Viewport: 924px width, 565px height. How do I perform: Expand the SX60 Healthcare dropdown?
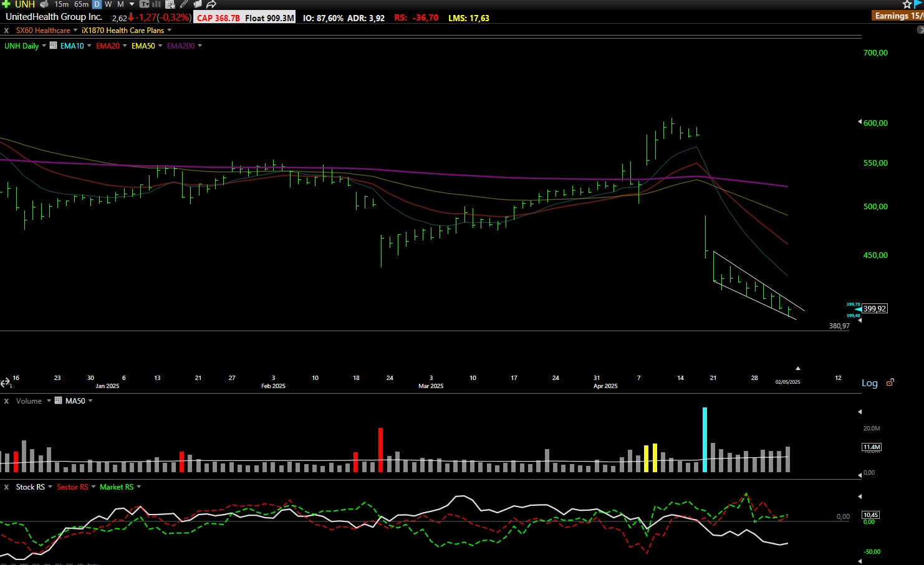(x=75, y=30)
